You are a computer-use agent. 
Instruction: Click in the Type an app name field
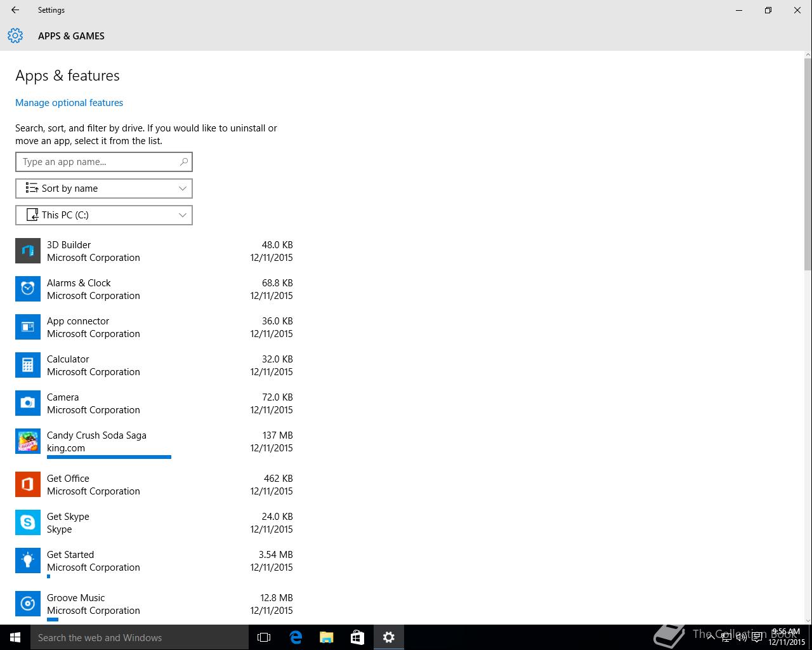point(104,162)
